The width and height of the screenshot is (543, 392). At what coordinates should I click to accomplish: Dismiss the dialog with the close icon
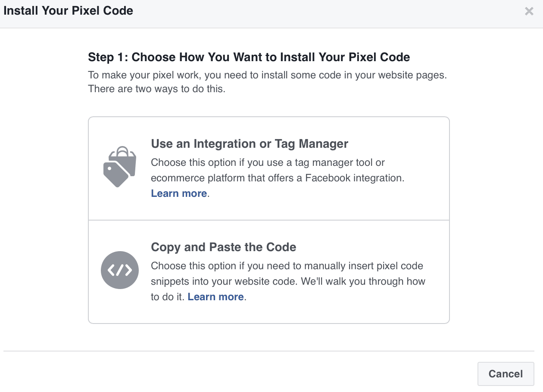529,11
